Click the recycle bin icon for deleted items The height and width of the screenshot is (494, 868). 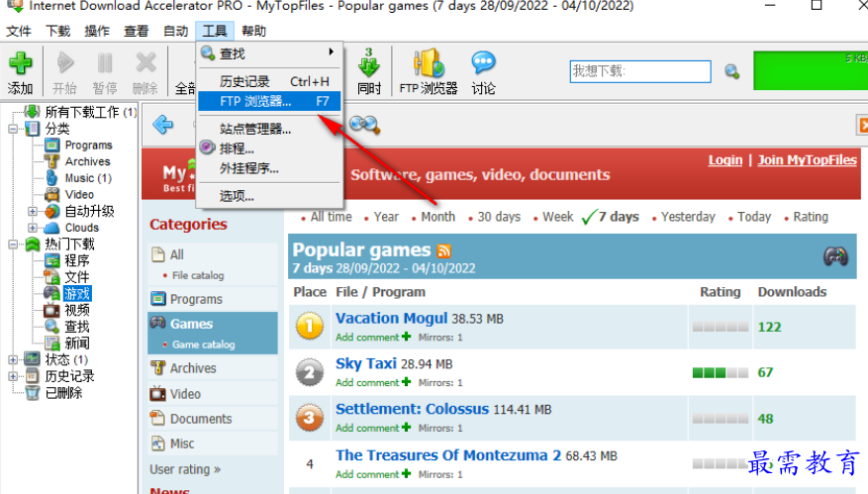coord(33,393)
